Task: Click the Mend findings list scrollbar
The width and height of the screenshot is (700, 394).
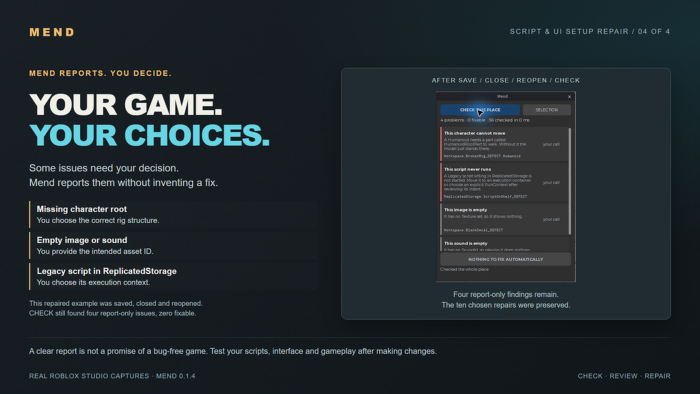Action: point(570,181)
